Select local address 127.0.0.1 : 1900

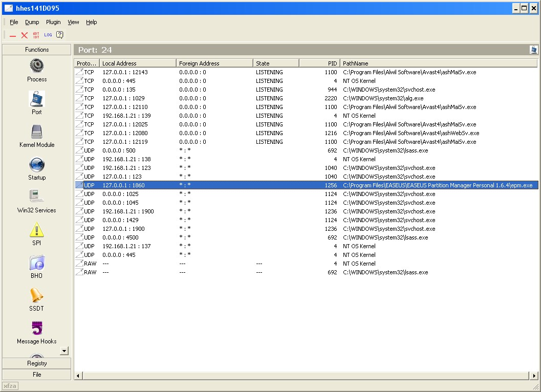123,228
